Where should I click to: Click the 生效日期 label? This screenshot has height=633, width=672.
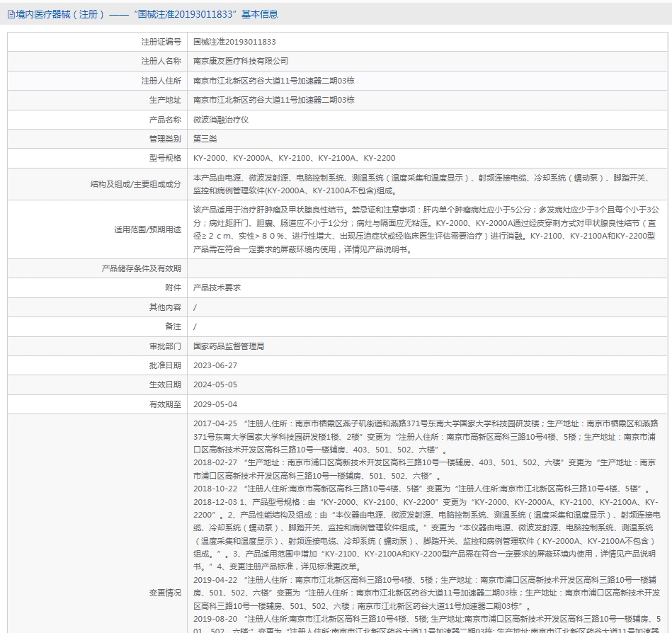[x=165, y=385]
